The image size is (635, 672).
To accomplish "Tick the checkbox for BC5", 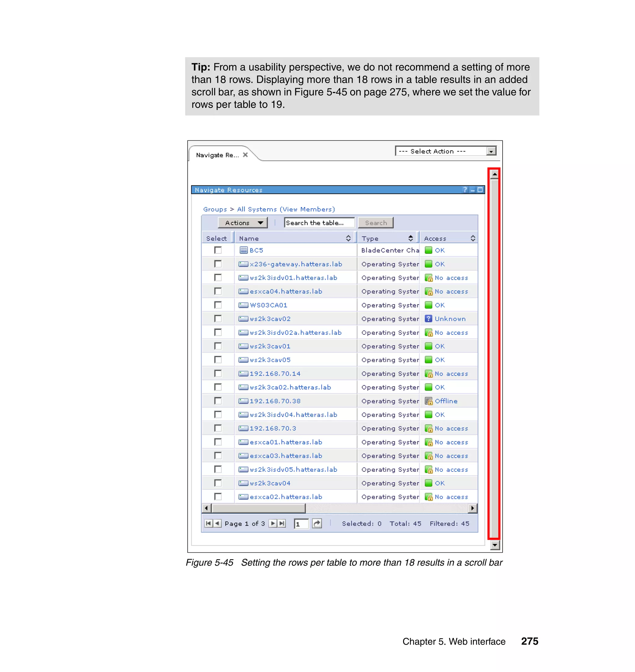I will point(218,250).
